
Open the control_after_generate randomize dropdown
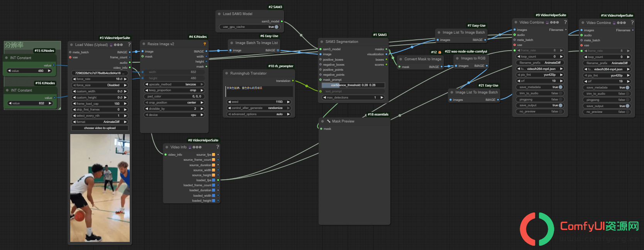click(x=259, y=108)
